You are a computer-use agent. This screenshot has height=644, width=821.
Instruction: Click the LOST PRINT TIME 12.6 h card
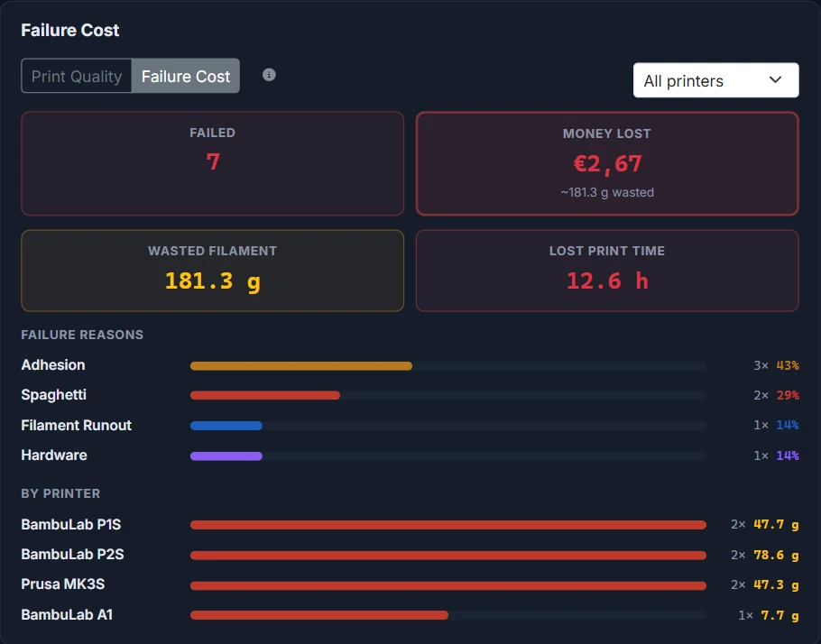[607, 271]
